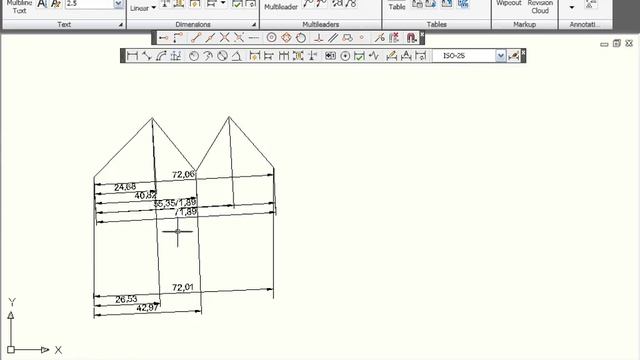Select dimension text 26,53
The height and width of the screenshot is (360, 640).
point(126,299)
